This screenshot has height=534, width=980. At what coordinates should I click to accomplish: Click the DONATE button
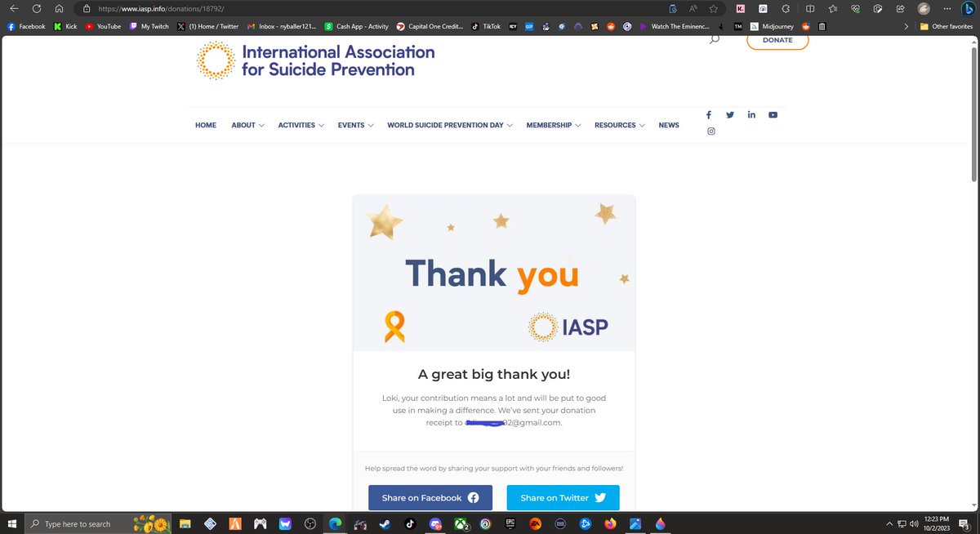coord(777,39)
